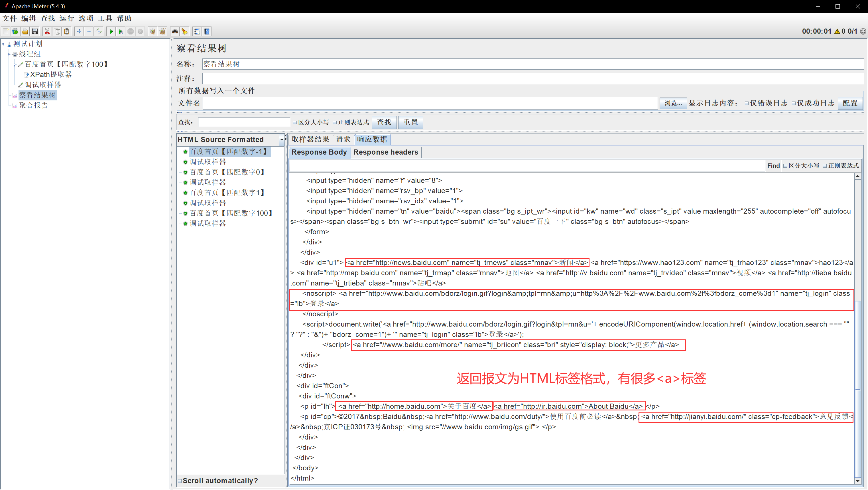Viewport: 868px width, 490px height.
Task: Open the 运行 menu
Action: click(x=66, y=18)
